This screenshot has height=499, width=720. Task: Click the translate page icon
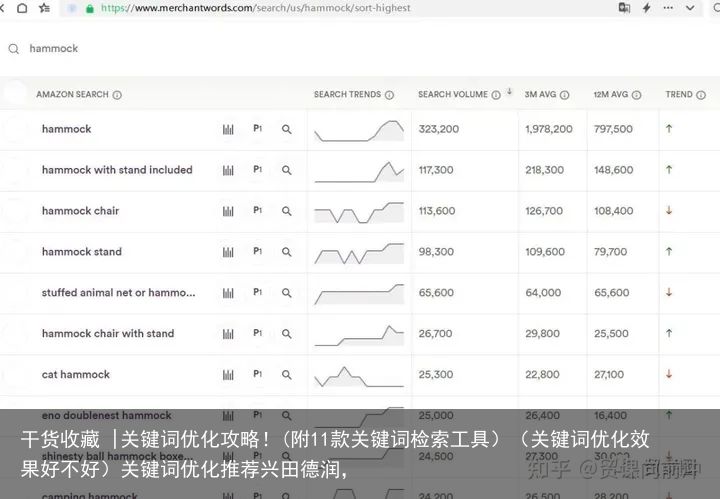coord(624,8)
